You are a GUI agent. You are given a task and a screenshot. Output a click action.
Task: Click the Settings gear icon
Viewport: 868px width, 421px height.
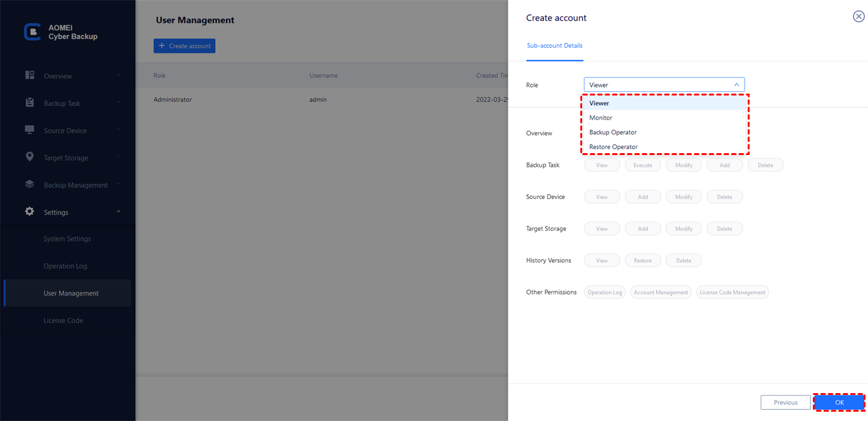click(x=30, y=212)
